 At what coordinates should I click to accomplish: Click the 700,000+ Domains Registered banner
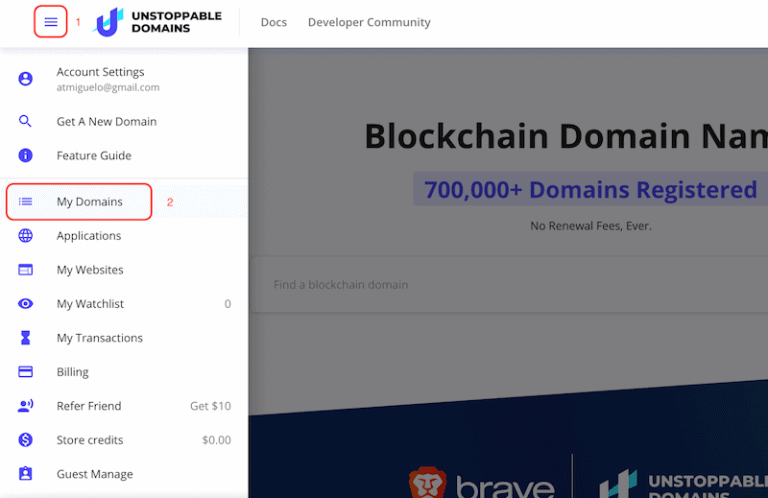pos(590,189)
